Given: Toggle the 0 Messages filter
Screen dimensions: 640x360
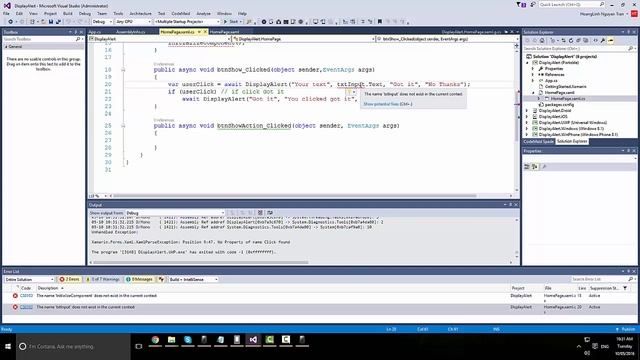Looking at the screenshot, I should (x=140, y=280).
